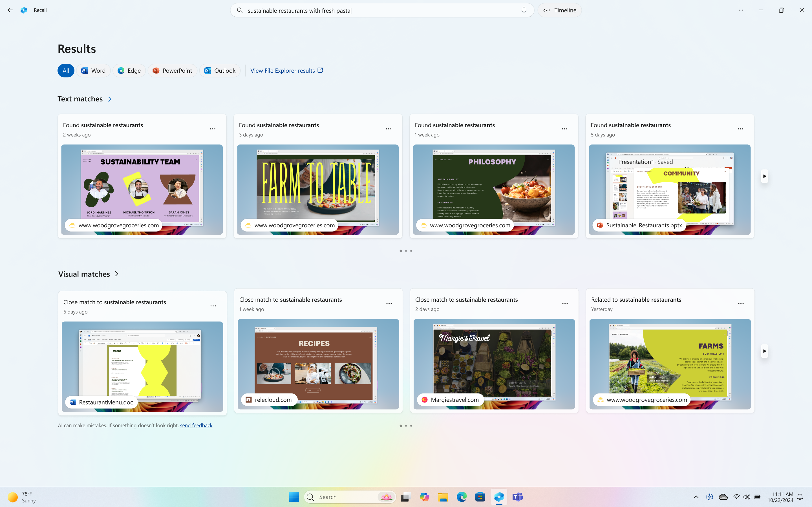Screen dimensions: 812x507
Task: Click the Timeline view icon
Action: point(547,10)
